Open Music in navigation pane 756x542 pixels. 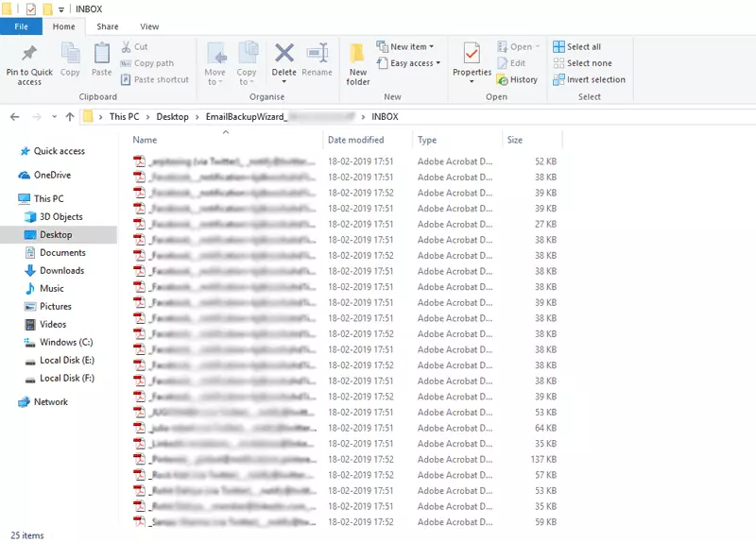[x=44, y=288]
